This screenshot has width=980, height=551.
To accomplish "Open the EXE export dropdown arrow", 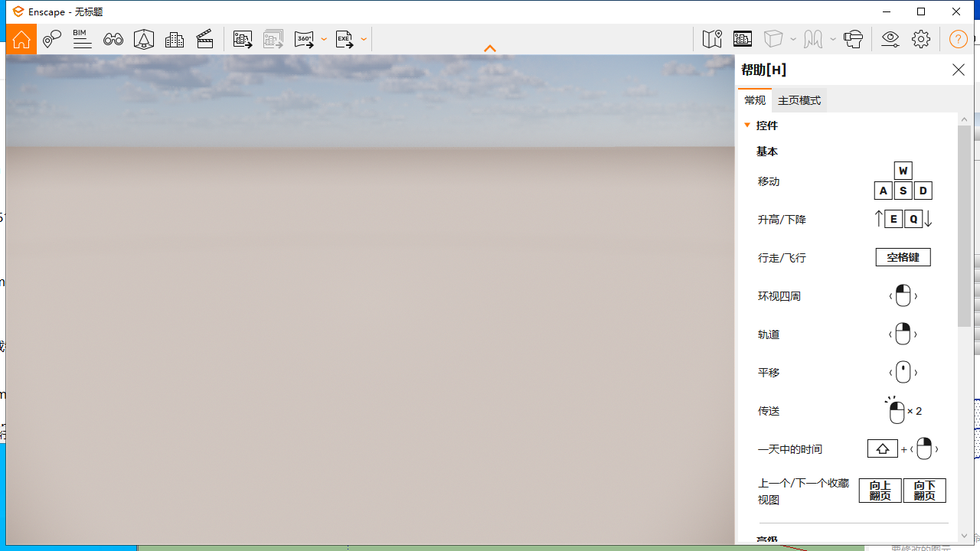I will (363, 39).
